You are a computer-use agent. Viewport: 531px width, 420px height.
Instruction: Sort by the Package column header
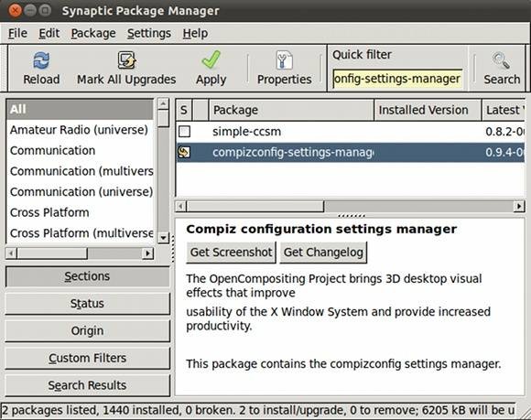291,110
